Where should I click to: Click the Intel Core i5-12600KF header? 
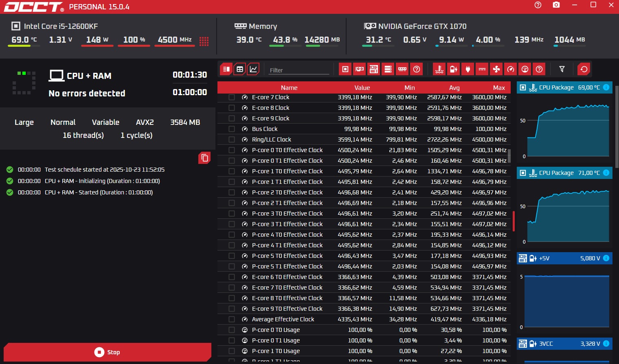tap(61, 26)
